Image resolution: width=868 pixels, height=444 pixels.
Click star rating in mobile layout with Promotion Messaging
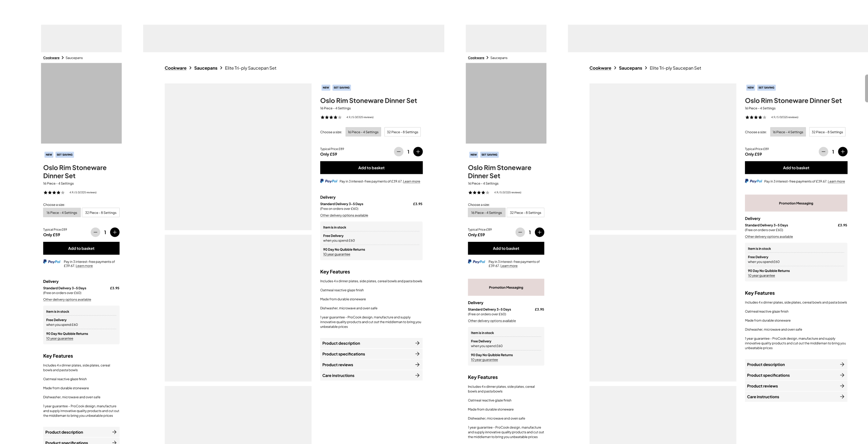[x=479, y=193]
